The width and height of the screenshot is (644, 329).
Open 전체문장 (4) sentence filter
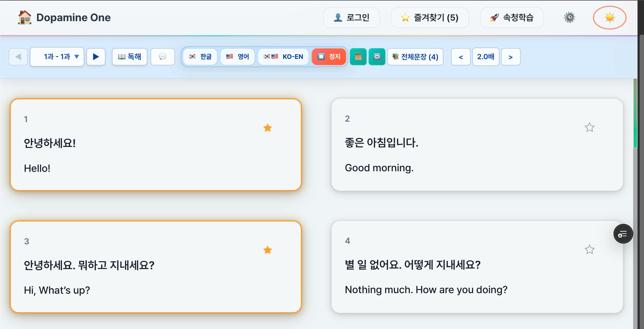(x=415, y=57)
